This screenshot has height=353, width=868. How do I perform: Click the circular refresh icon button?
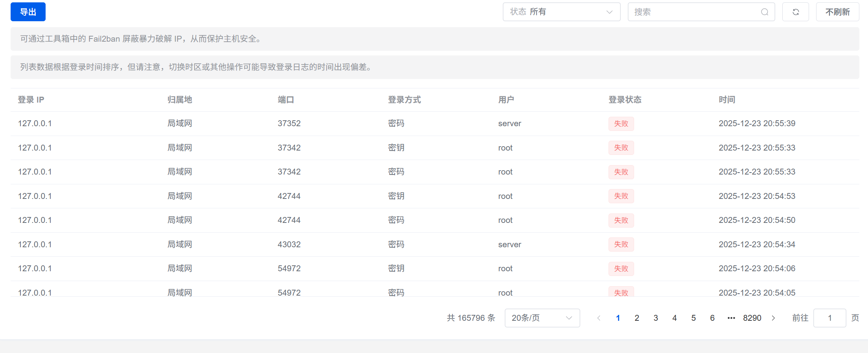point(795,12)
